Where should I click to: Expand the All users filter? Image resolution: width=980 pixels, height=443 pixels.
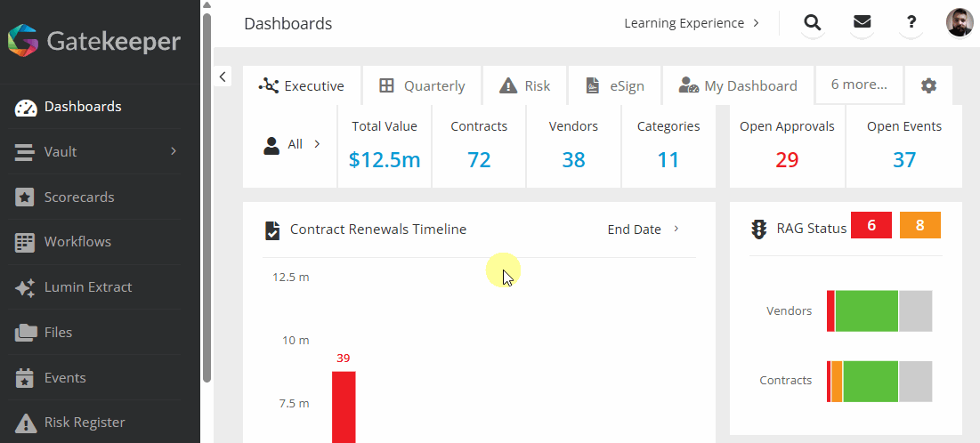pos(293,144)
